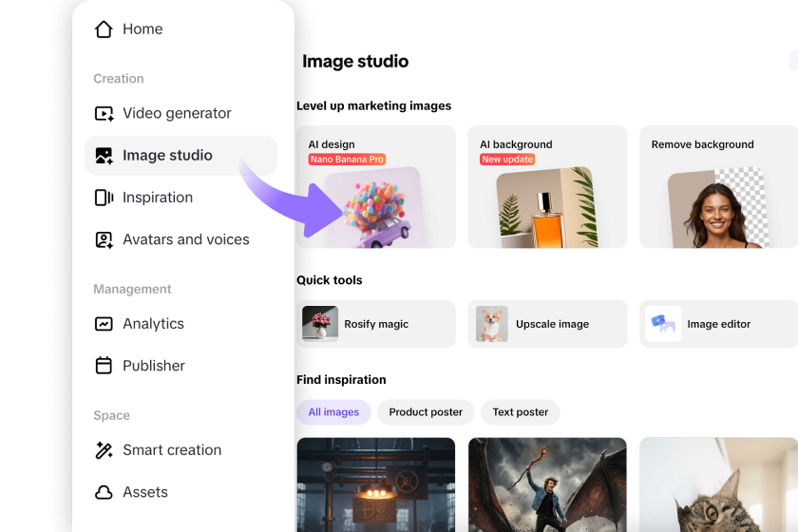The width and height of the screenshot is (798, 532).
Task: Open Smart creation under Space
Action: tap(172, 450)
